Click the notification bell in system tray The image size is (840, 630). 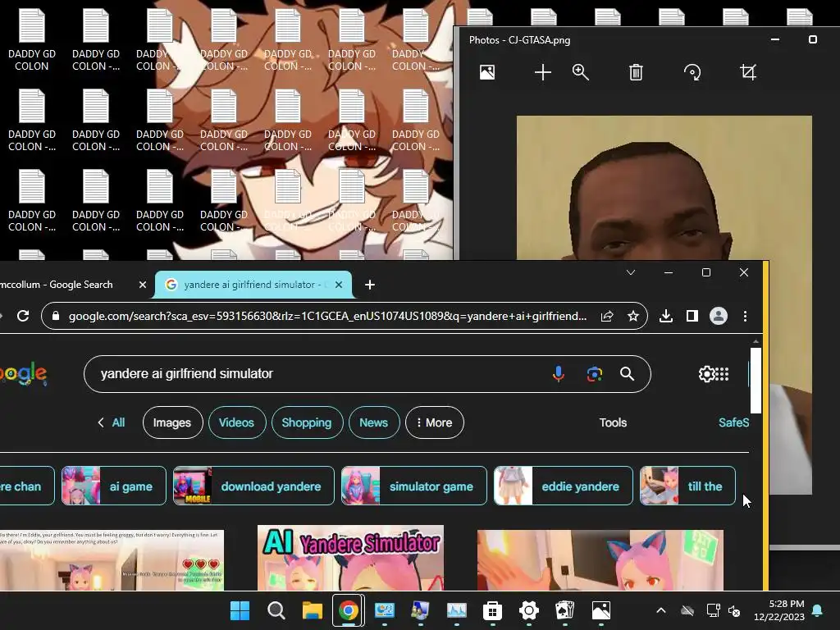click(x=818, y=610)
